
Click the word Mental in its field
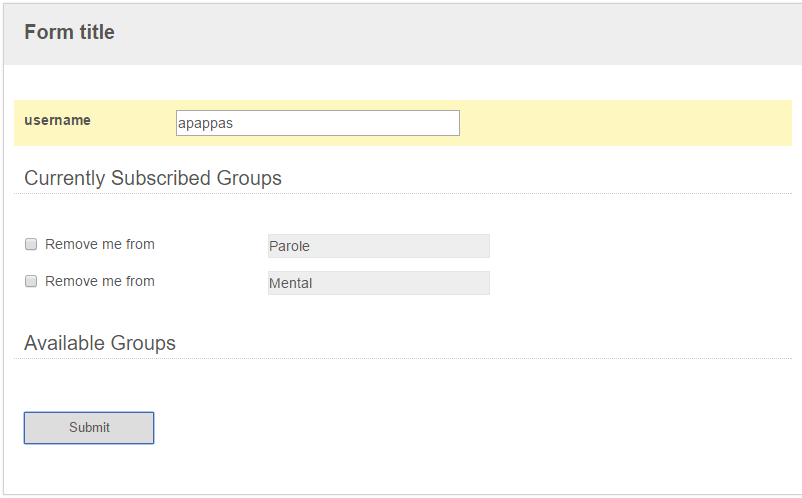pyautogui.click(x=291, y=283)
